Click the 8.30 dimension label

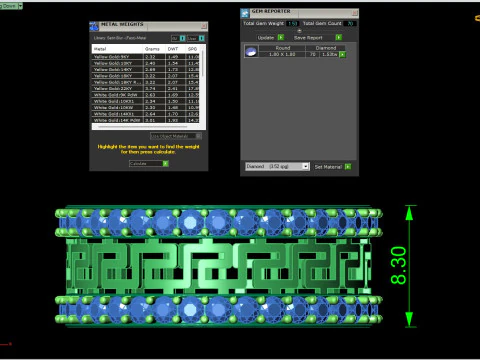(398, 265)
